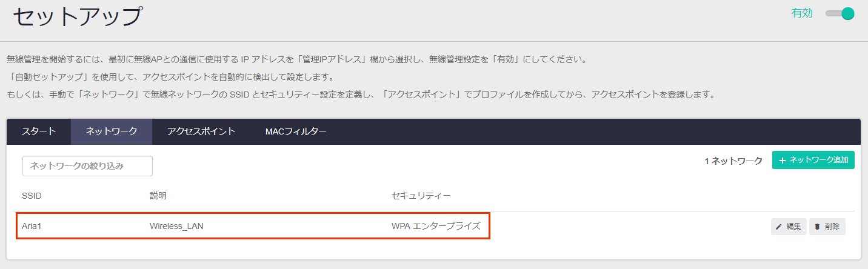This screenshot has width=868, height=269.
Task: Click the pencil icon for Aria1
Action: click(779, 227)
